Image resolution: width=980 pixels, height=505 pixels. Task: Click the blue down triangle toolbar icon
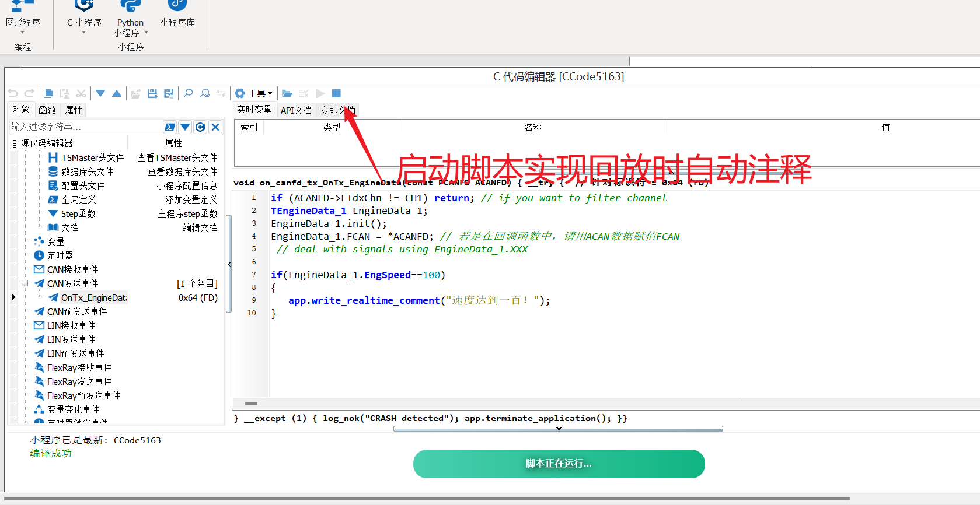pyautogui.click(x=100, y=93)
